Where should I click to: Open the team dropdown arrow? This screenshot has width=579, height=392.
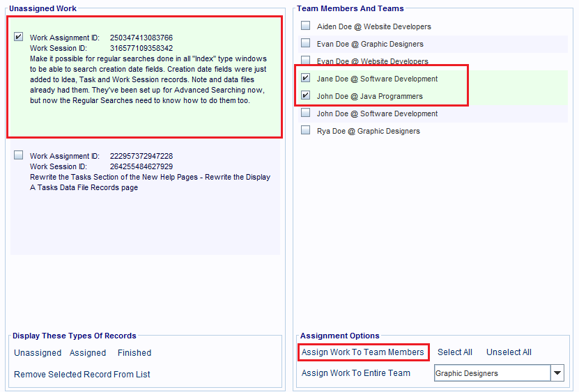coord(557,373)
